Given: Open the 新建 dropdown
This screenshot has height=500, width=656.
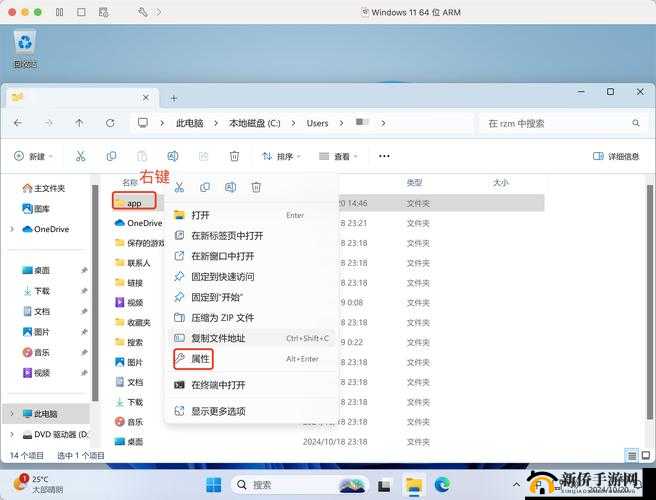Looking at the screenshot, I should (x=33, y=156).
